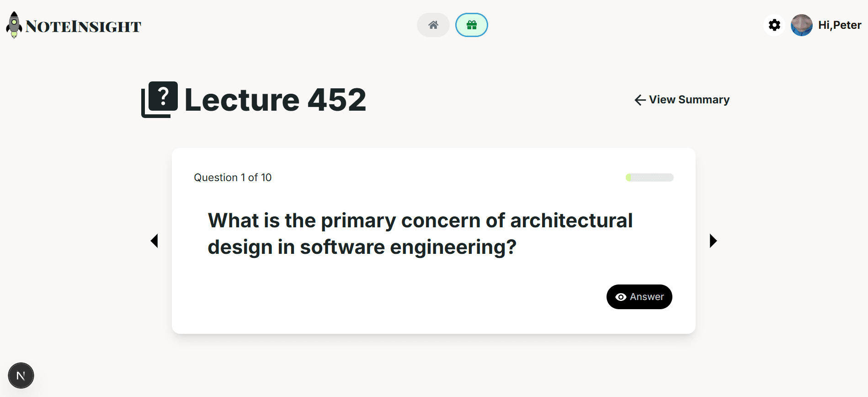The image size is (868, 397).
Task: Click the eye icon in Answer button
Action: click(x=621, y=297)
